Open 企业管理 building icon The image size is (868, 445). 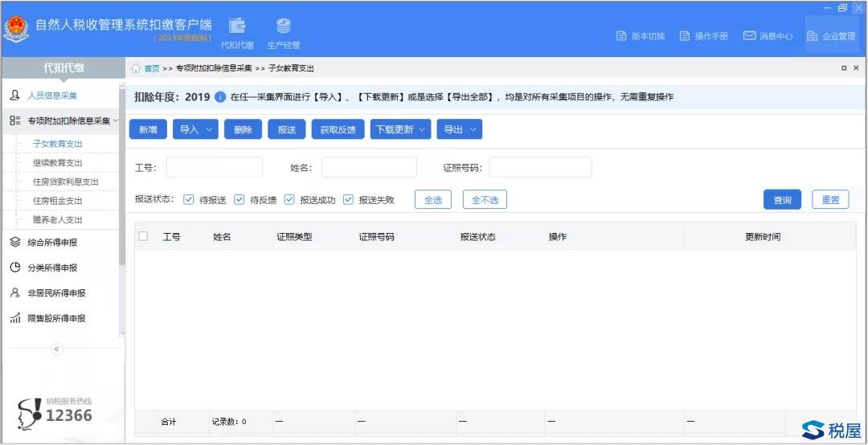813,36
